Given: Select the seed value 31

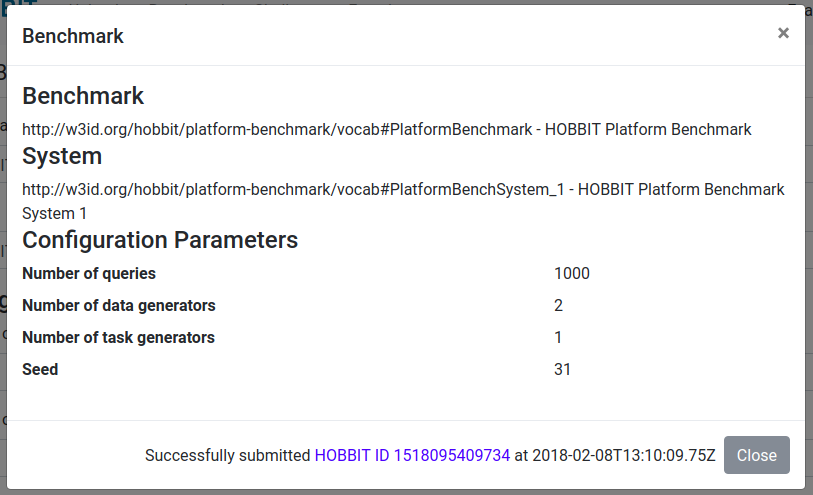Looking at the screenshot, I should 562,370.
